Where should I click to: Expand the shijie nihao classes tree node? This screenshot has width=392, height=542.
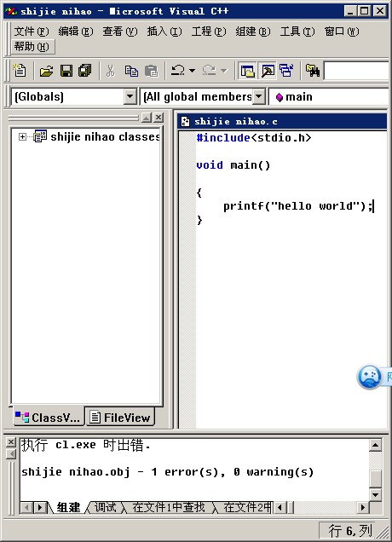22,137
